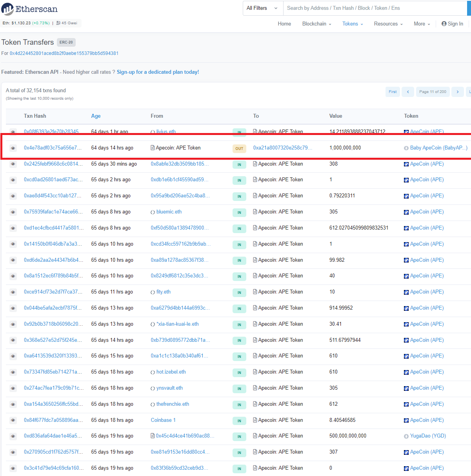Screen dimensions: 471x476
Task: Open sender address 0x8abfe32db3509bb185
Action: 180,164
